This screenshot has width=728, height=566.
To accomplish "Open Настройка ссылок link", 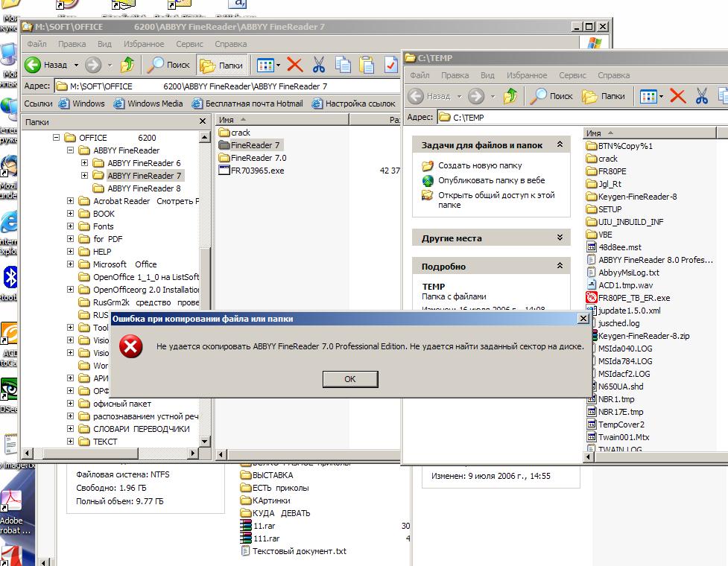I will click(353, 104).
